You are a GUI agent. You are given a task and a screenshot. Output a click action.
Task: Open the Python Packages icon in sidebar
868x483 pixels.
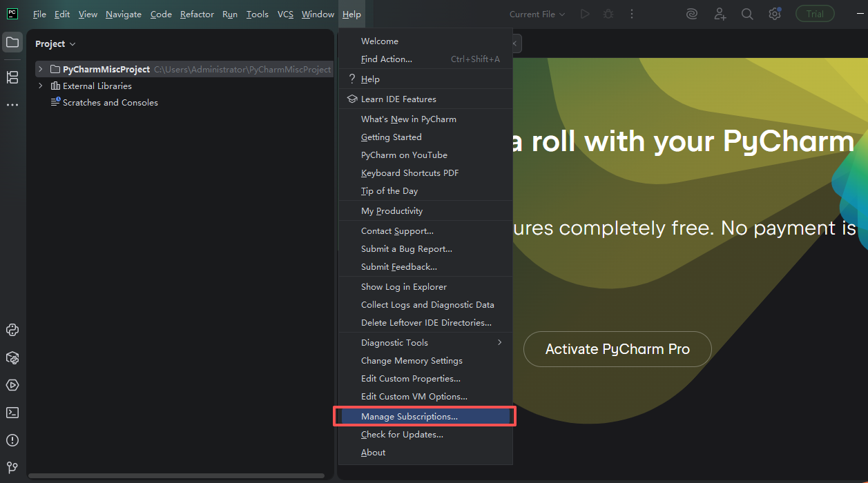click(x=12, y=357)
